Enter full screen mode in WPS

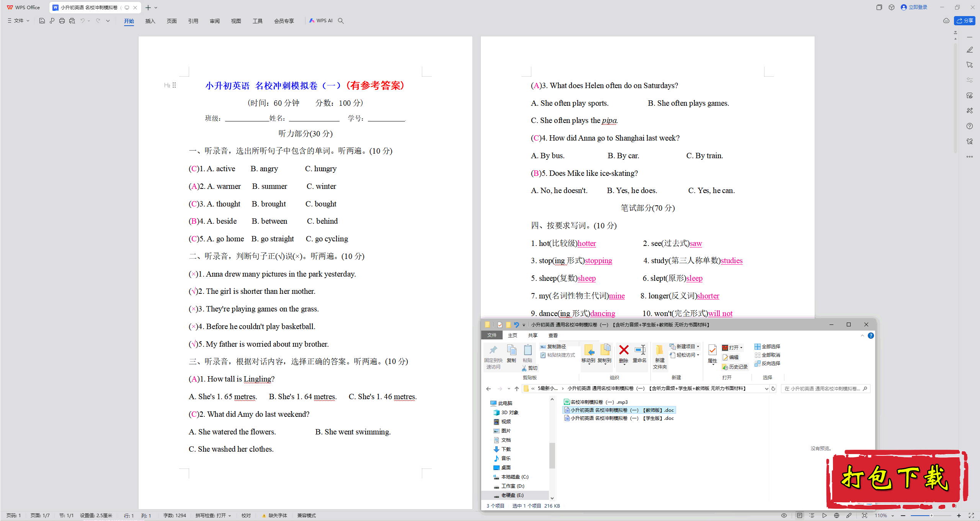(x=971, y=516)
